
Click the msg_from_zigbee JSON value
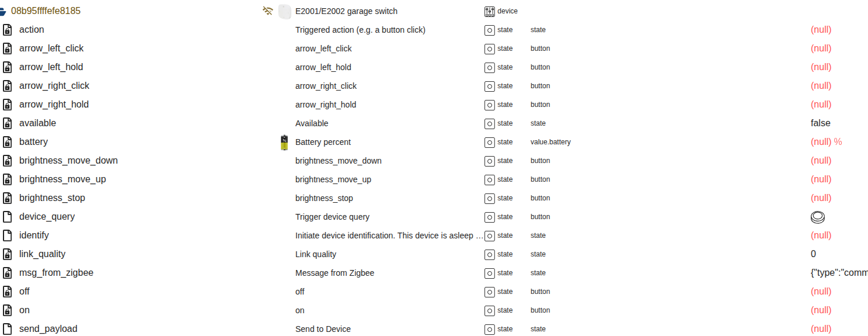[x=838, y=273]
